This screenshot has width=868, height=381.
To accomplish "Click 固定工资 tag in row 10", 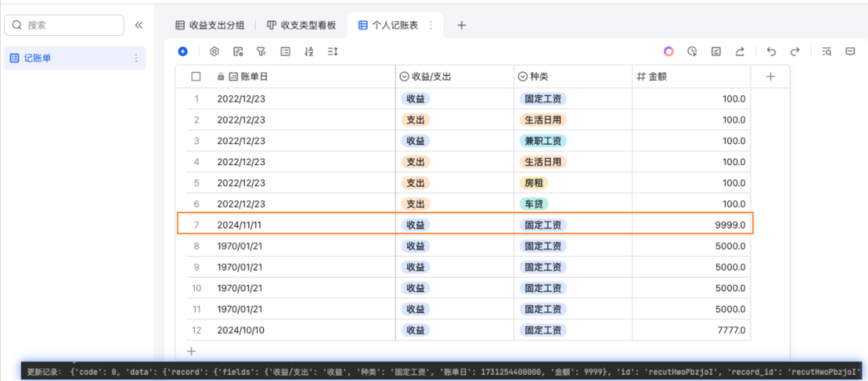I will pyautogui.click(x=543, y=289).
